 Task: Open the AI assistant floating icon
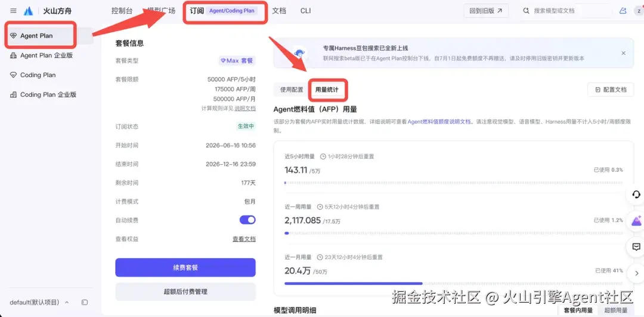coord(636,221)
